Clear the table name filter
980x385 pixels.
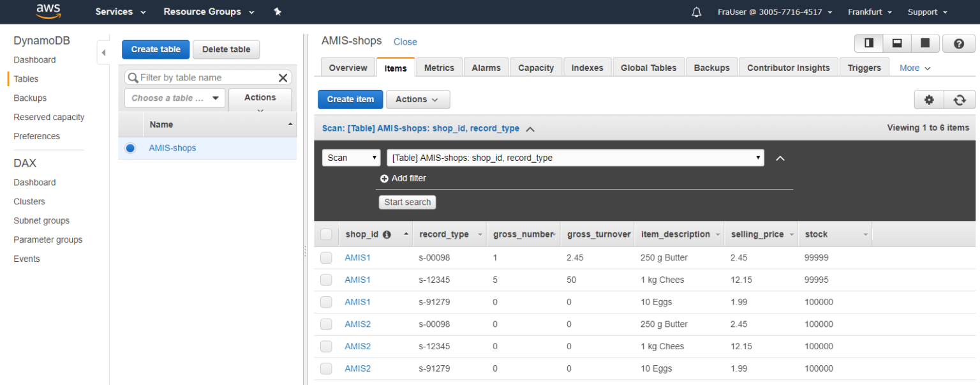(283, 78)
